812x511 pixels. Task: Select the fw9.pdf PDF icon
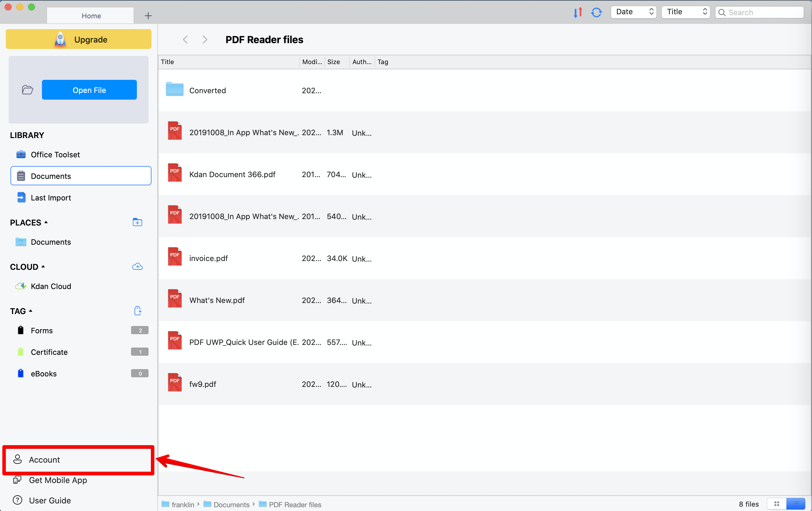click(175, 383)
